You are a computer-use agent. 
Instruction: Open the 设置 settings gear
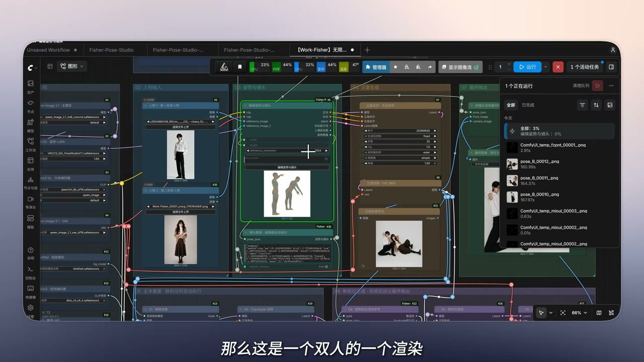tap(31, 310)
